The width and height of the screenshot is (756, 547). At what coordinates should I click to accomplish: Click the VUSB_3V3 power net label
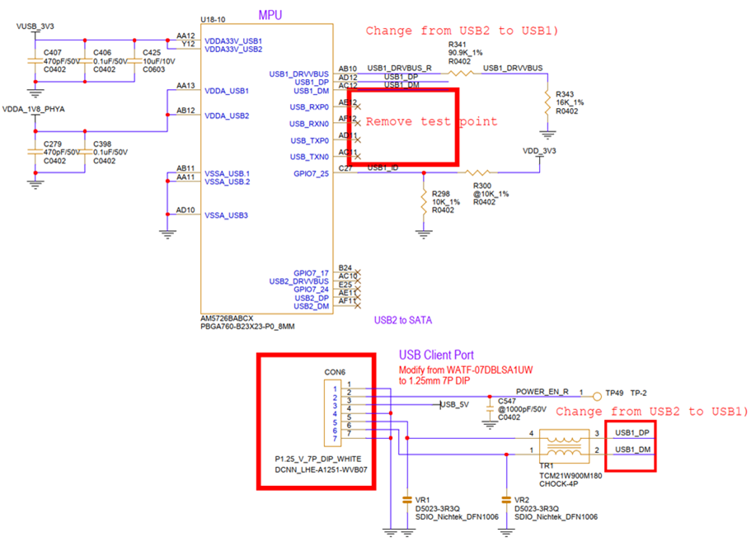coord(35,26)
